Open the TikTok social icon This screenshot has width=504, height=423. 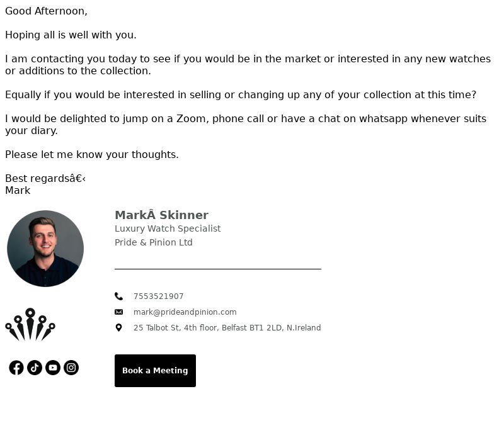click(35, 368)
